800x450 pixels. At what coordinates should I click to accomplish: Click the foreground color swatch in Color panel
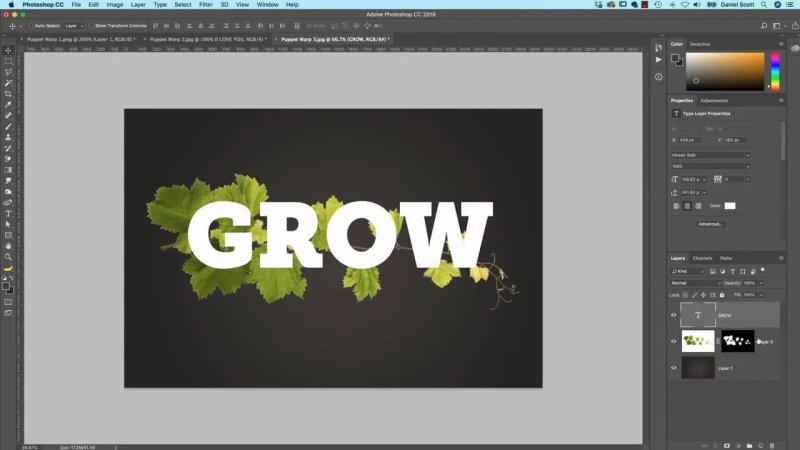tap(674, 59)
